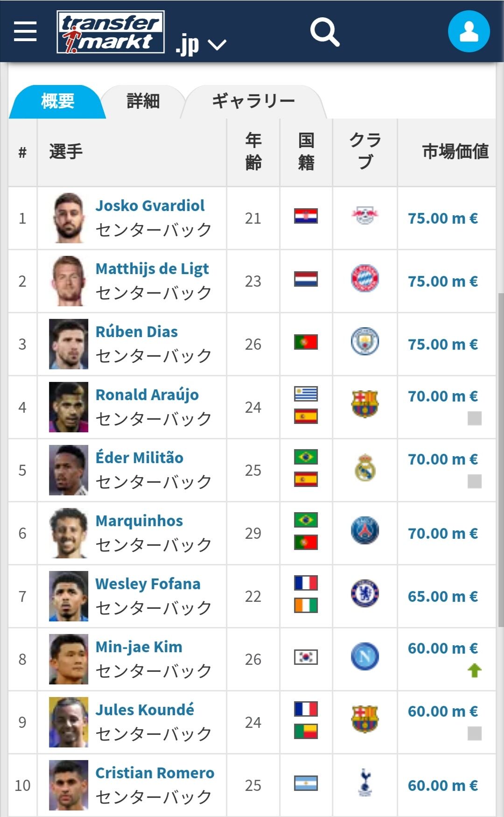Open the search magnifier icon
This screenshot has width=504, height=817.
325,32
